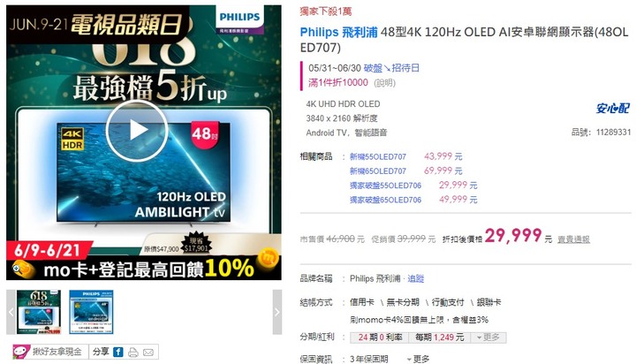Expand the installment 更多 dropdown
The width and height of the screenshot is (636, 364).
(x=488, y=337)
